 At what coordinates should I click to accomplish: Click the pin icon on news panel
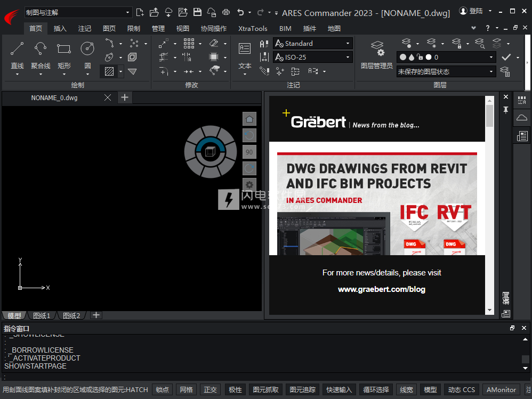pyautogui.click(x=506, y=110)
